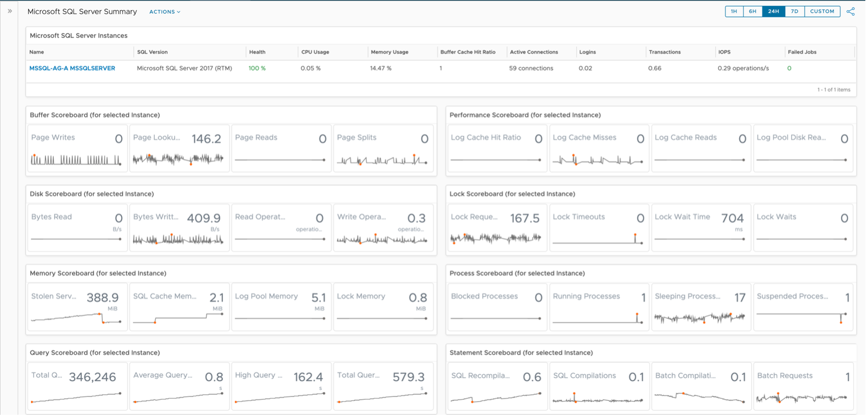Screen dimensions: 868x417
Task: Open the Page Reads scoreboard card
Action: coord(281,149)
